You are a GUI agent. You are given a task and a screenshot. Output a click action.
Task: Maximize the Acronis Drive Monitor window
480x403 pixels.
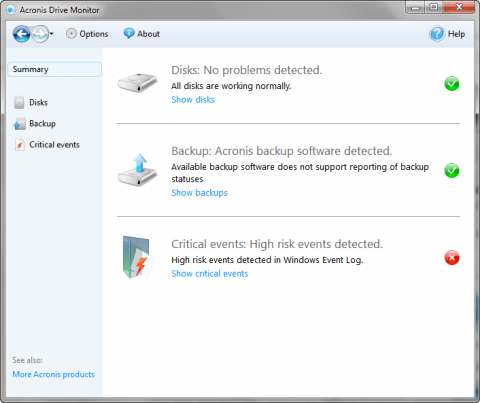tap(434, 7)
